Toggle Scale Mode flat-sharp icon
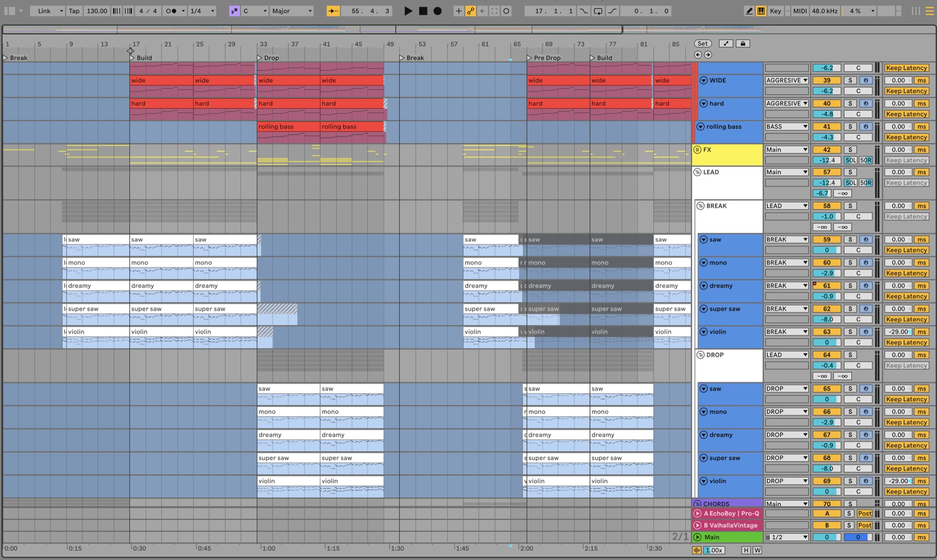This screenshot has width=937, height=560. point(235,11)
